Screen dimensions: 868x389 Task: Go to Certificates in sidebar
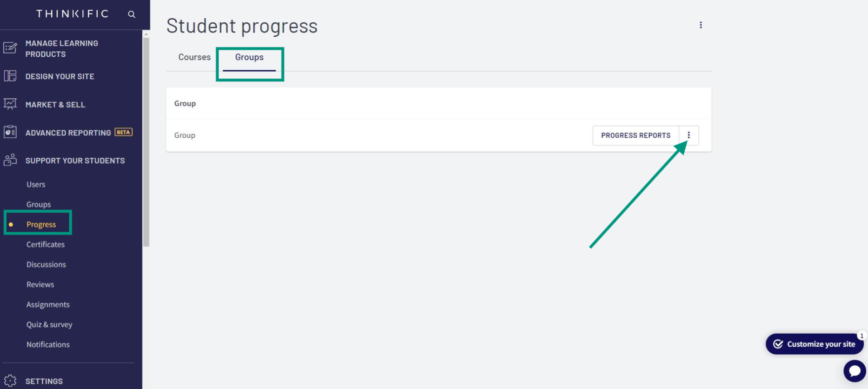click(x=46, y=244)
